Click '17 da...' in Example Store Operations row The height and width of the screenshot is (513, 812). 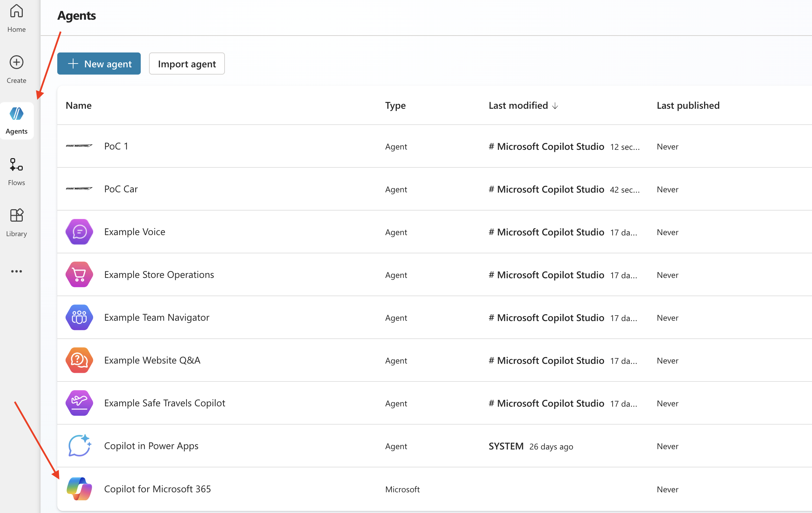(x=624, y=275)
